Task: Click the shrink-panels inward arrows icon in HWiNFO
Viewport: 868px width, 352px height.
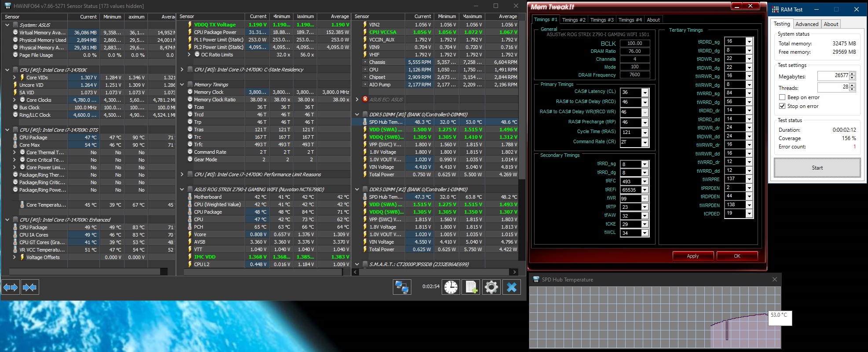Action: [29, 287]
